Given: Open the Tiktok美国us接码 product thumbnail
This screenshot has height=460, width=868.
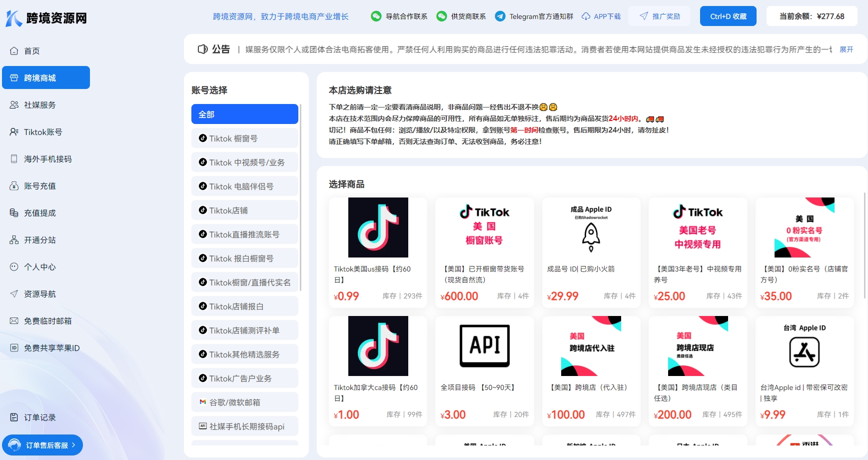Looking at the screenshot, I should [378, 227].
